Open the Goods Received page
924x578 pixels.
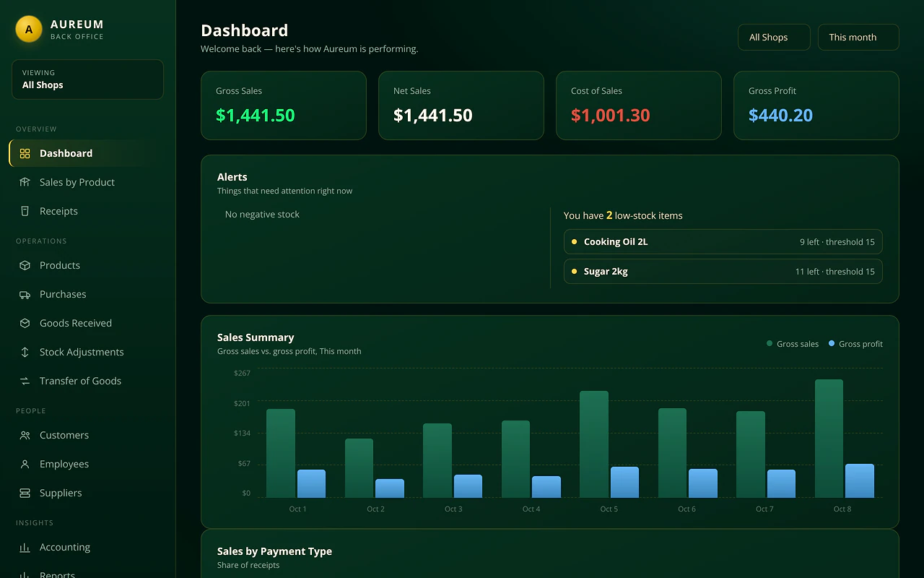click(87, 323)
